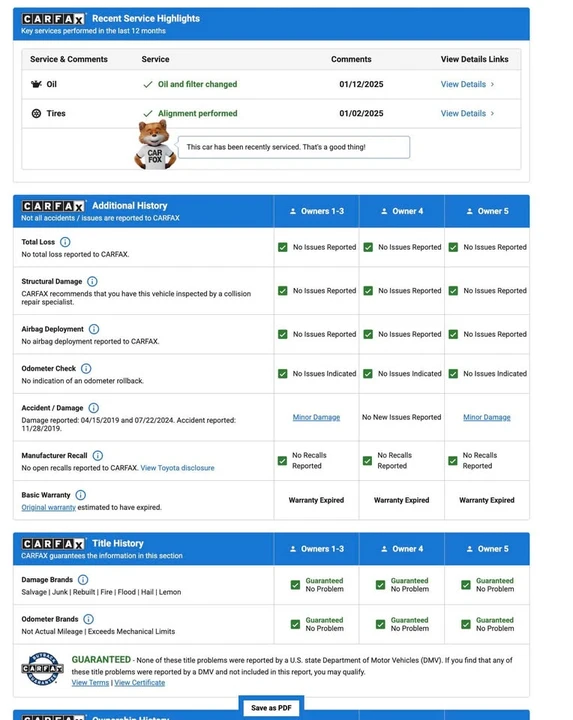Select Owner 5 header in Title History
Viewport: 573px width, 720px height.
[x=487, y=549]
